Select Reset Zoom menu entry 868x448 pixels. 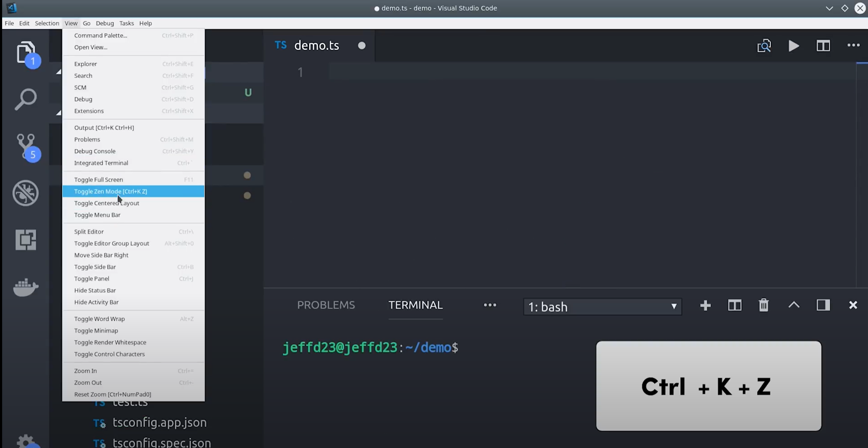click(133, 394)
